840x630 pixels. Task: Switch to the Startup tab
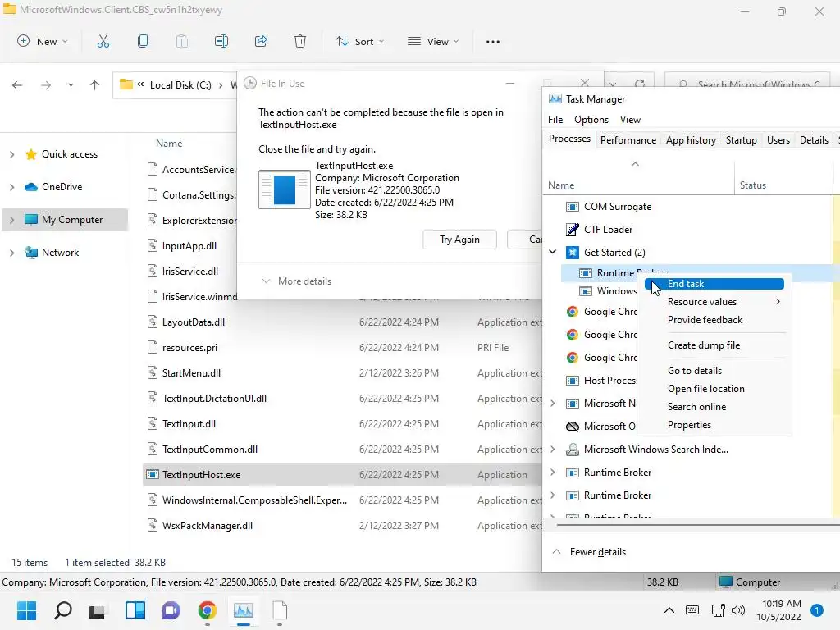pyautogui.click(x=741, y=140)
